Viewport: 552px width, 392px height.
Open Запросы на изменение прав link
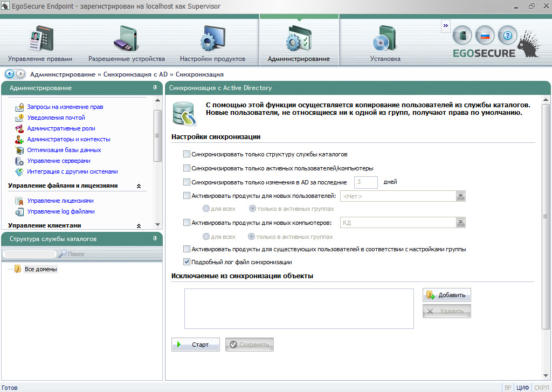point(65,107)
